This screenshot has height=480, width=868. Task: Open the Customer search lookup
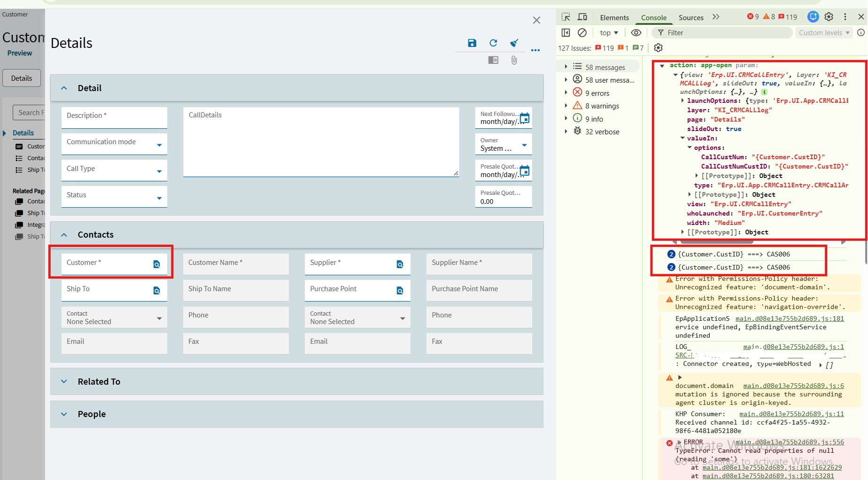[157, 264]
